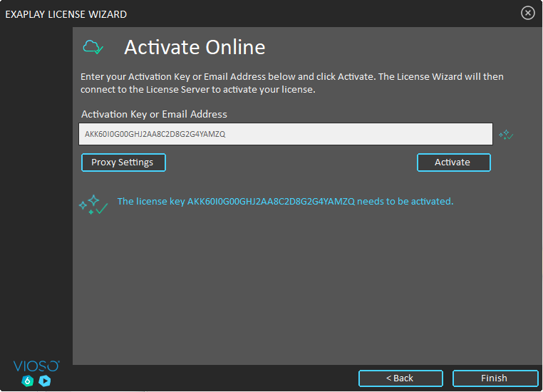The height and width of the screenshot is (392, 543).
Task: Click the empty gray area below status message
Action: click(306, 292)
